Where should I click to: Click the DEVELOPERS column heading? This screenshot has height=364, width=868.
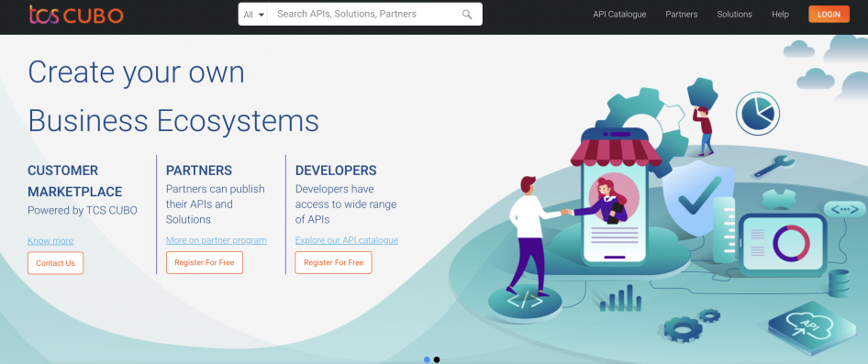click(336, 171)
